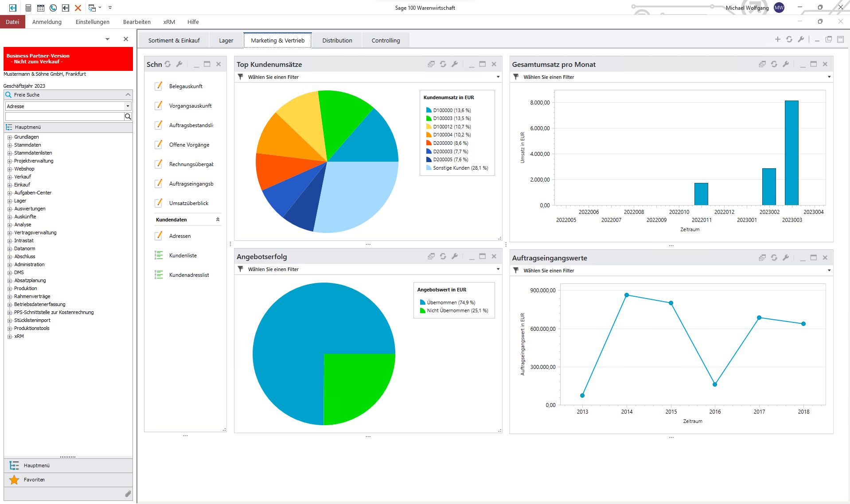This screenshot has width=850, height=504.
Task: Pop out the Angebotserfolg widget in a new window
Action: click(431, 256)
